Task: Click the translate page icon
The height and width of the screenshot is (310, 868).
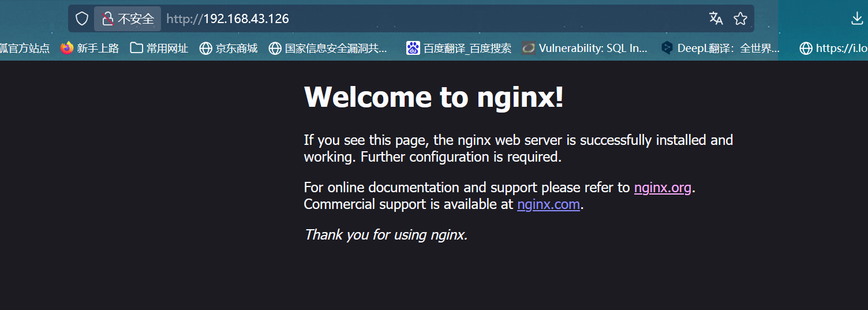Action: click(716, 18)
